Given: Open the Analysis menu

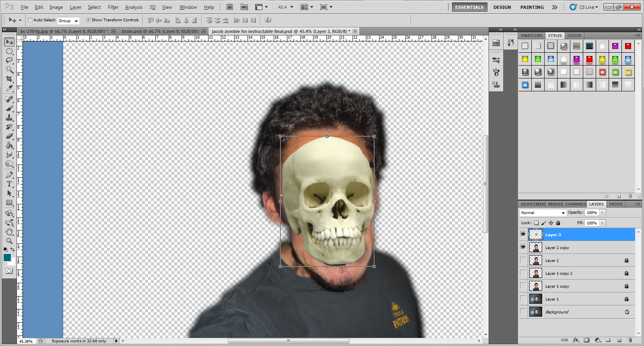Looking at the screenshot, I should coord(134,7).
